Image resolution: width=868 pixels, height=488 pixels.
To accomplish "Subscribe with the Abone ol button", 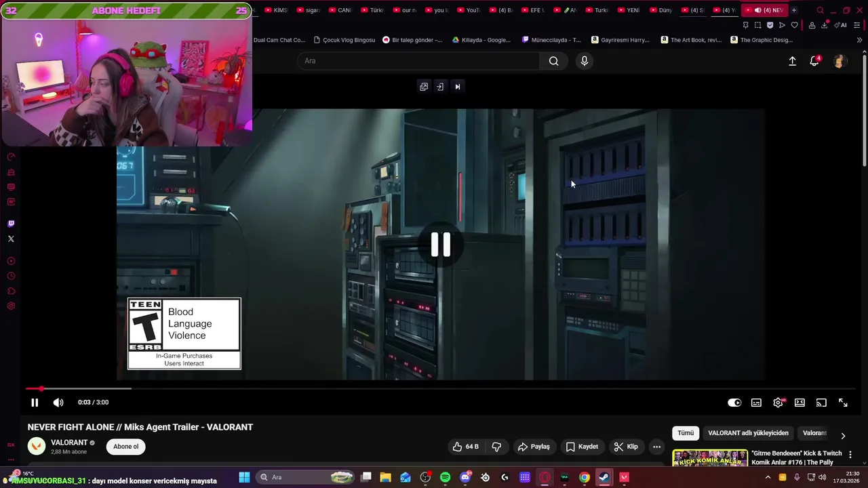I will point(125,447).
